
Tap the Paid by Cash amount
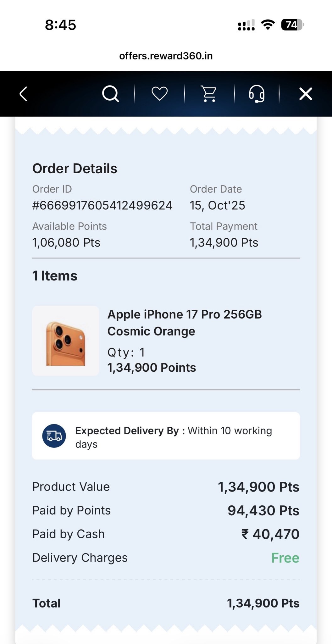[270, 534]
